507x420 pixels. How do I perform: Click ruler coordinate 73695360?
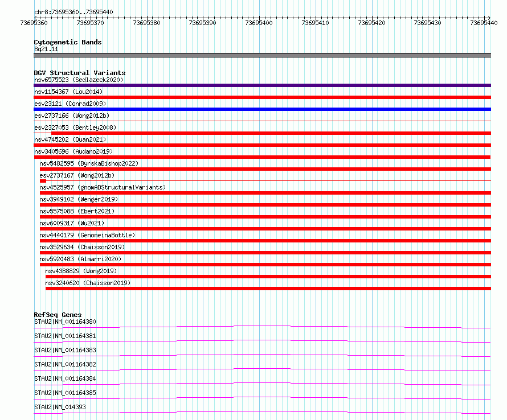pos(34,23)
